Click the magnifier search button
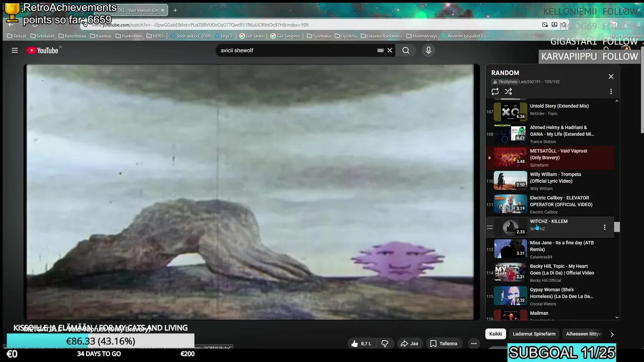This screenshot has width=644, height=362. click(406, 50)
